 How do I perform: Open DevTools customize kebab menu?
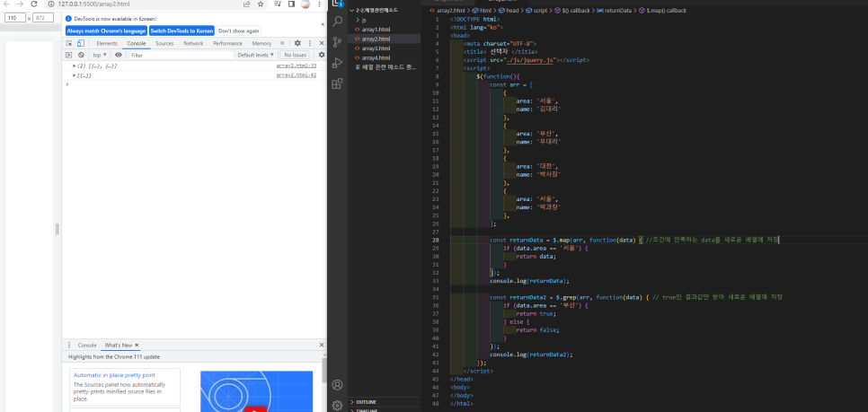[x=309, y=43]
